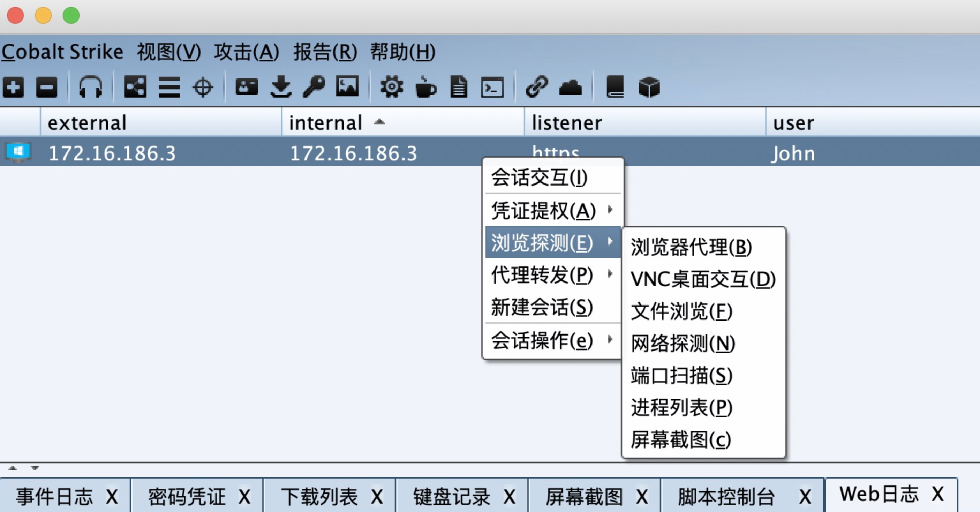Open the 攻击(A) menu in menu bar
Screen dimensions: 980x512
(x=246, y=52)
